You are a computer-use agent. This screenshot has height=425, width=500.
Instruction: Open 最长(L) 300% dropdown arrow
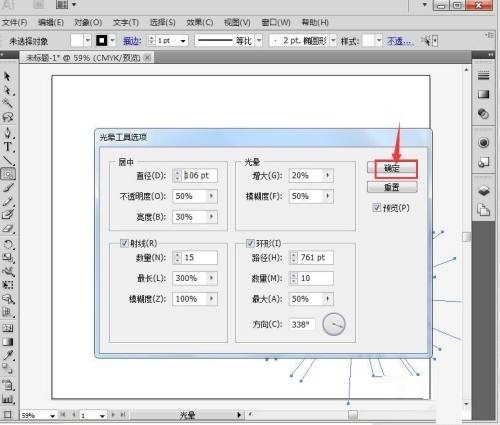tap(211, 278)
